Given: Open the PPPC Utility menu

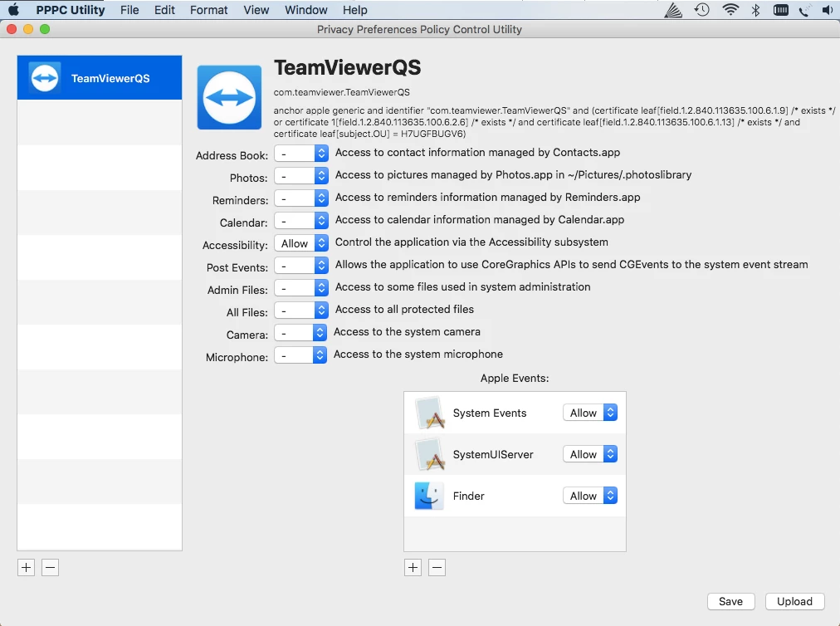Looking at the screenshot, I should tap(71, 10).
